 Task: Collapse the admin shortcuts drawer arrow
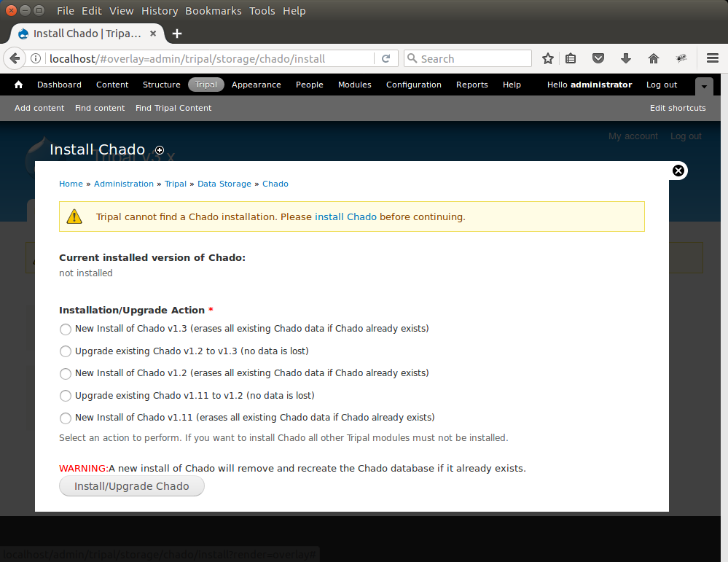(x=704, y=85)
